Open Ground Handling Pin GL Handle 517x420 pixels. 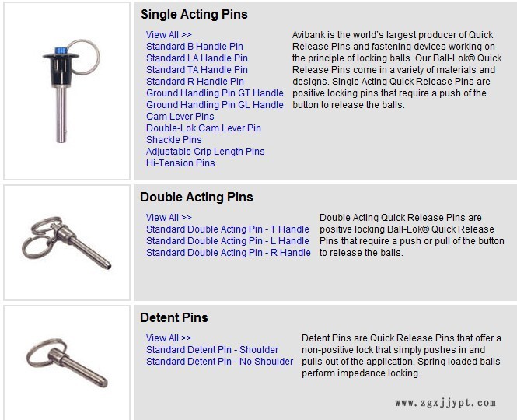click(215, 105)
